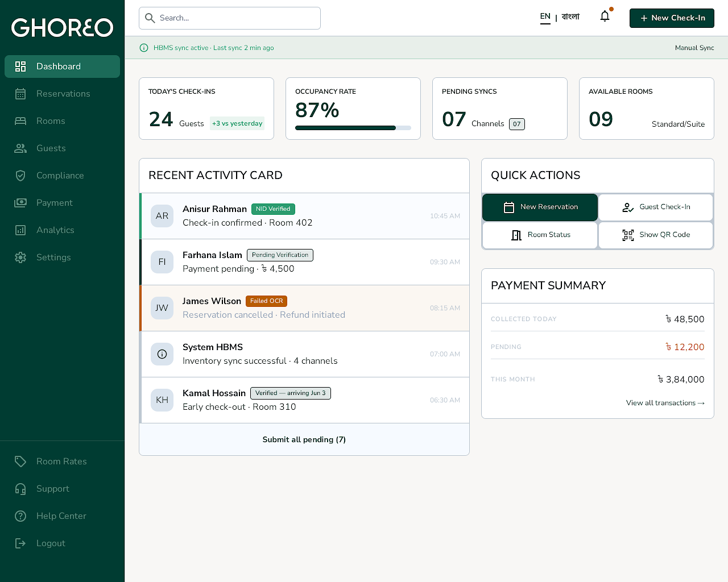
Task: Click the Pending ৳ 12,200 amount
Action: (x=685, y=347)
